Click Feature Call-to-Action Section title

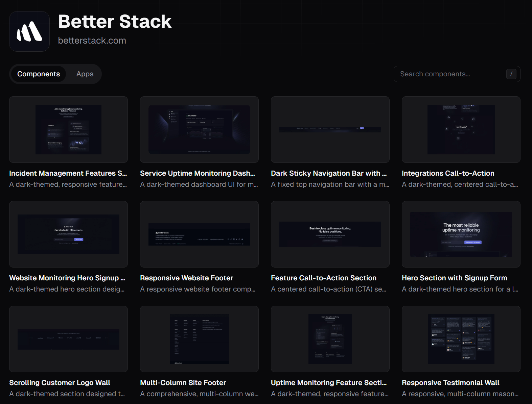[324, 278]
